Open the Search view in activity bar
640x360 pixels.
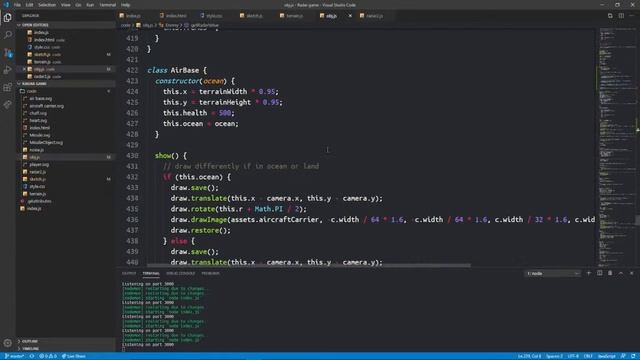click(x=7, y=35)
